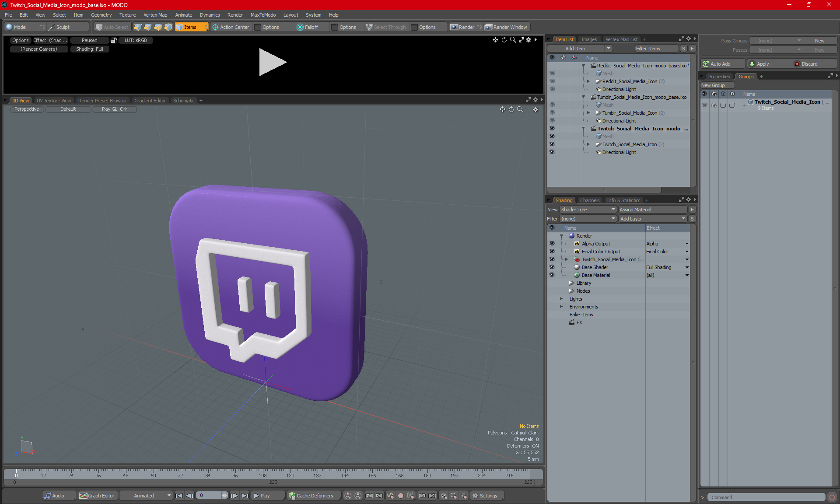Toggle visibility of Alpha Output layer
This screenshot has height=504, width=840.
click(x=552, y=244)
